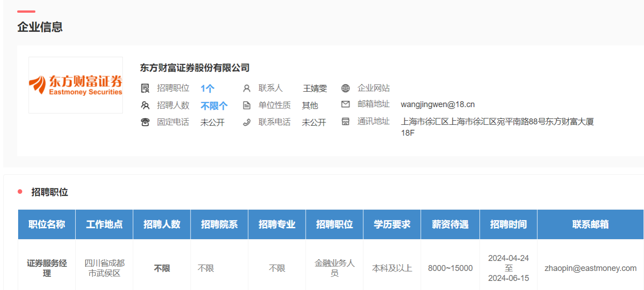
Task: Click the blue 1个 positions count
Action: pyautogui.click(x=207, y=89)
